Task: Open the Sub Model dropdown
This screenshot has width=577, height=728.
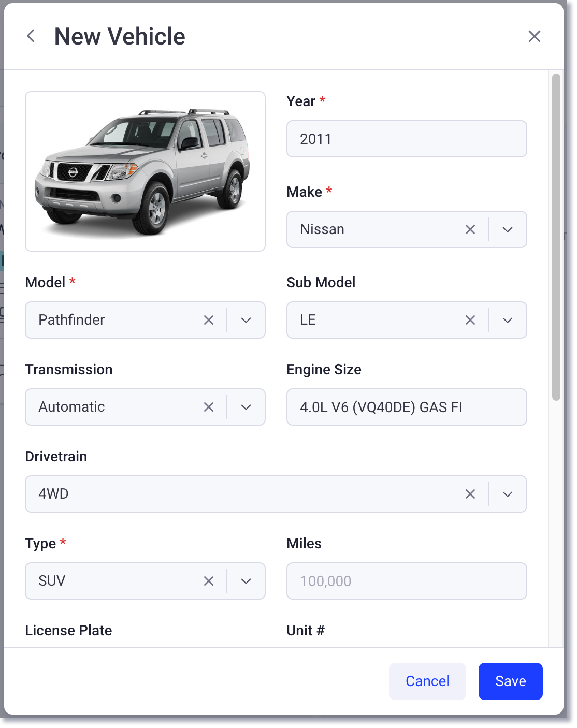Action: (x=507, y=320)
